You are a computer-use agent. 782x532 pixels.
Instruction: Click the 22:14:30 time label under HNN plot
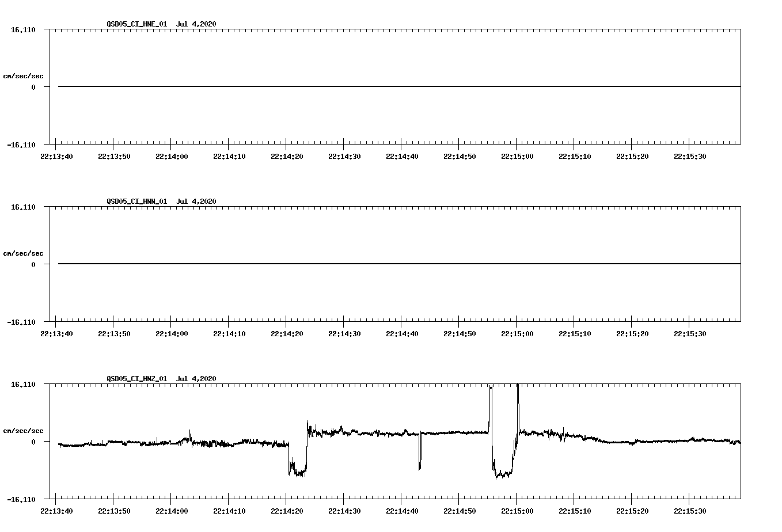pos(344,333)
